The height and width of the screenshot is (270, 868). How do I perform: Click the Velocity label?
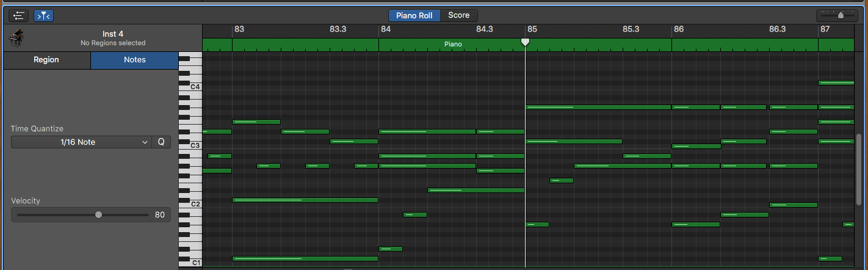click(x=26, y=200)
